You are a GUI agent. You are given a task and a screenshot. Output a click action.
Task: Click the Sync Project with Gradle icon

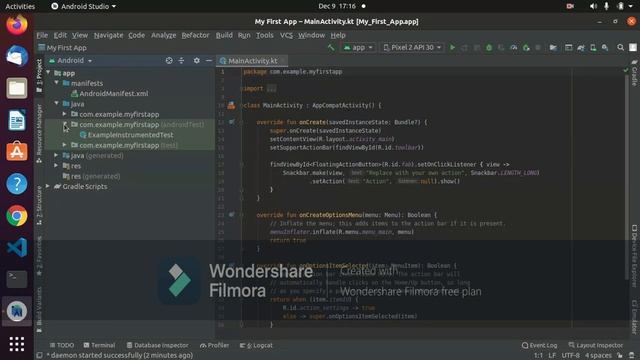[x=581, y=48]
